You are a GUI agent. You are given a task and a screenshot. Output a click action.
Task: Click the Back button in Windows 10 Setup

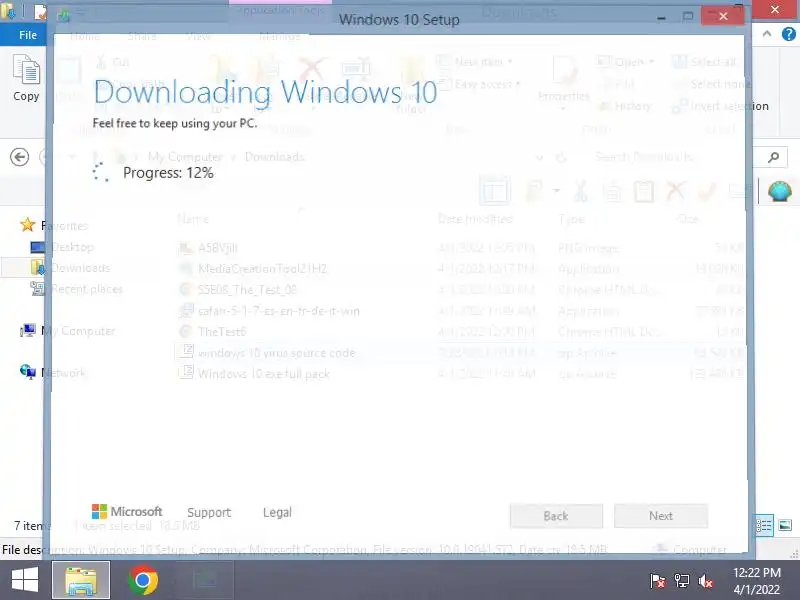(x=556, y=516)
